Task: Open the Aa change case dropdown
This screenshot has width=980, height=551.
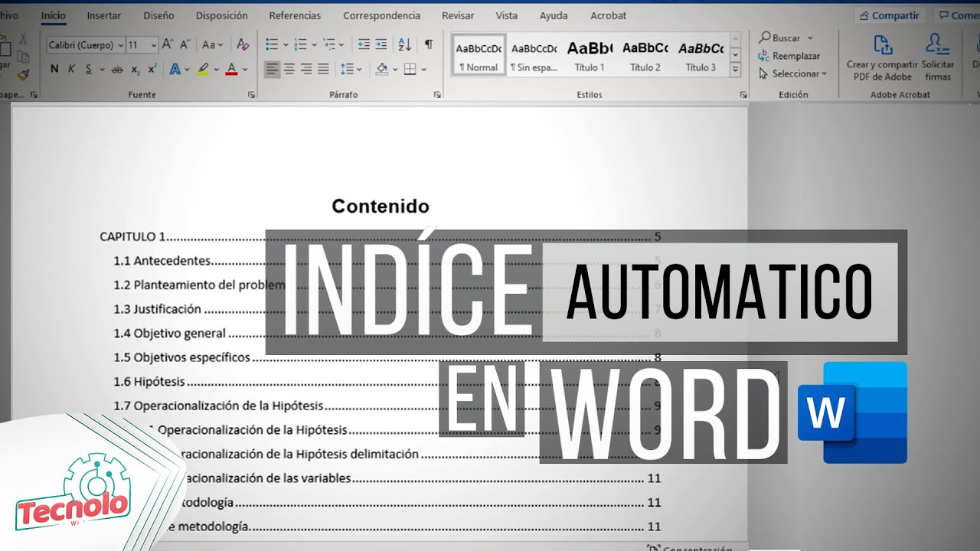Action: [x=212, y=45]
